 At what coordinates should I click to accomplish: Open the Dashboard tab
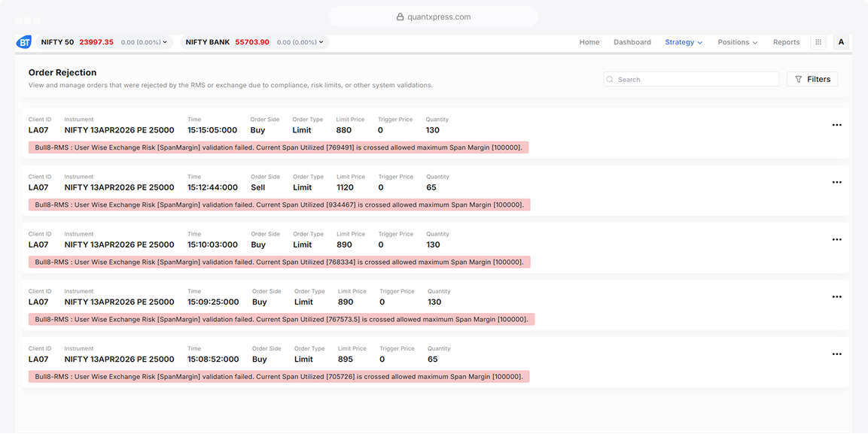click(632, 42)
